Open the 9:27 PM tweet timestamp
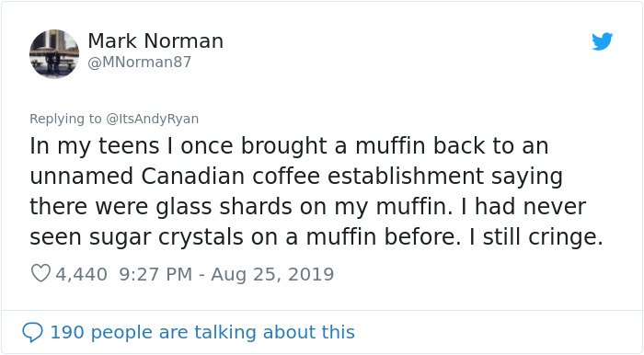This screenshot has height=355, width=644. tap(155, 274)
